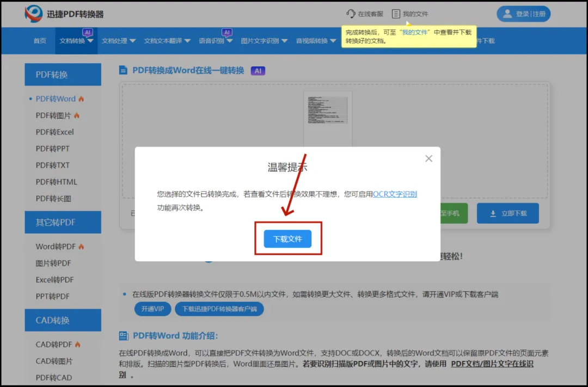Open the PDF文档/图片文字在线识别 link

492,364
